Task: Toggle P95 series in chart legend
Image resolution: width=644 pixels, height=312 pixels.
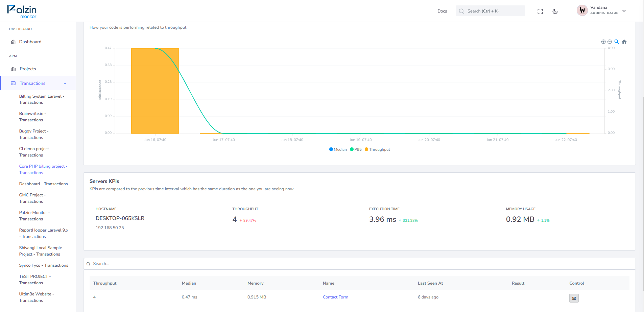Action: click(x=356, y=149)
